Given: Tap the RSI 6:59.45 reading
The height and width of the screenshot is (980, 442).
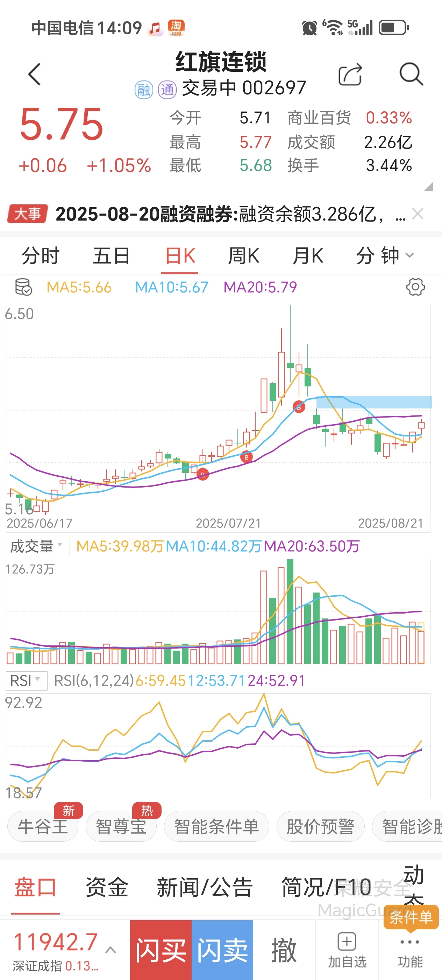Looking at the screenshot, I should click(x=161, y=681).
